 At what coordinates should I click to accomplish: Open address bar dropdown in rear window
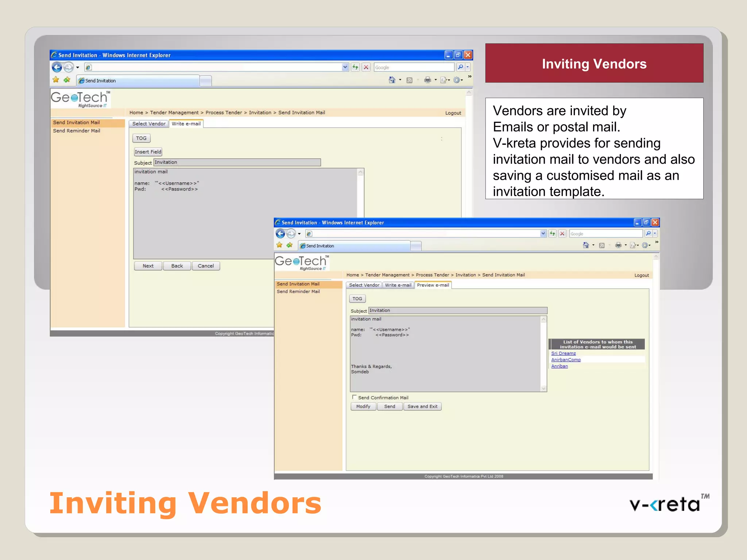click(345, 67)
